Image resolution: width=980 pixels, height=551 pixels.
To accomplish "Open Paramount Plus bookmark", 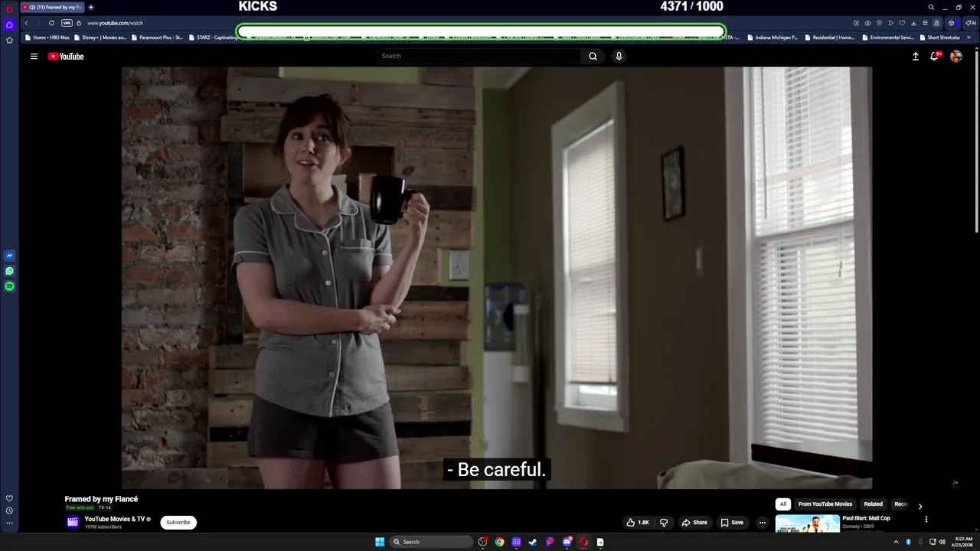I will coord(157,37).
